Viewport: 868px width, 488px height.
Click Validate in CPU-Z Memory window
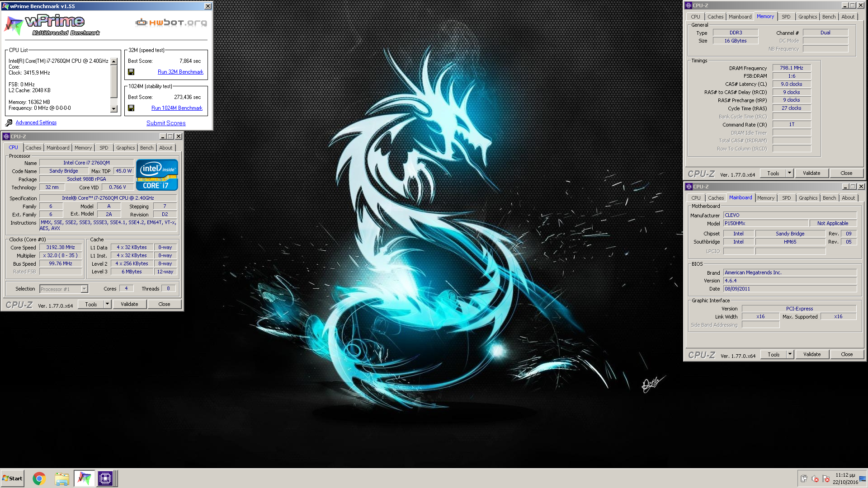click(811, 173)
